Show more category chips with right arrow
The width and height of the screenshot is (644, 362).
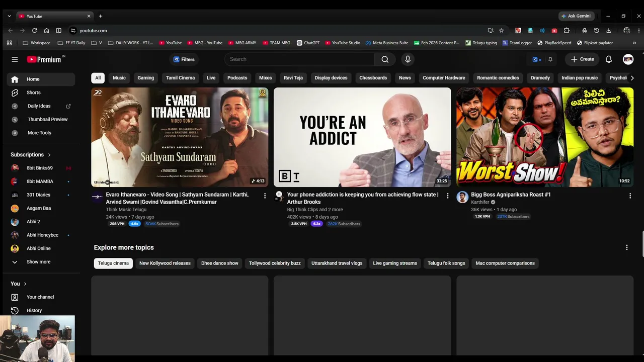pyautogui.click(x=632, y=78)
